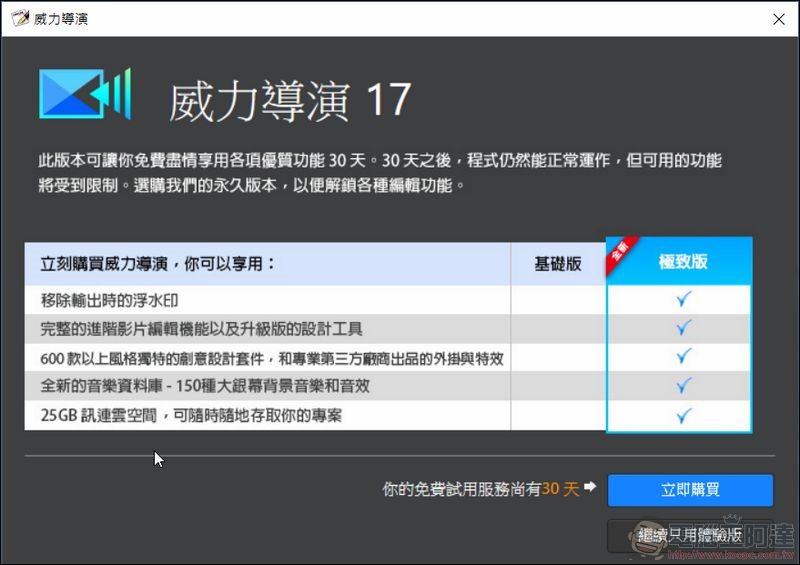Click the PowerDirector logo beside the title
Screen dimensions: 800x565
tap(84, 94)
